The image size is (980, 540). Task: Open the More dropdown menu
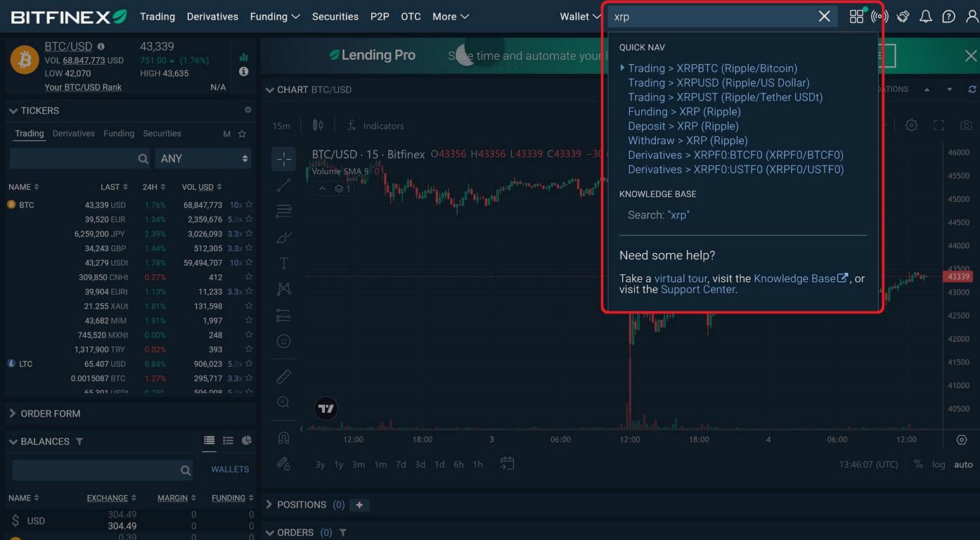coord(451,16)
